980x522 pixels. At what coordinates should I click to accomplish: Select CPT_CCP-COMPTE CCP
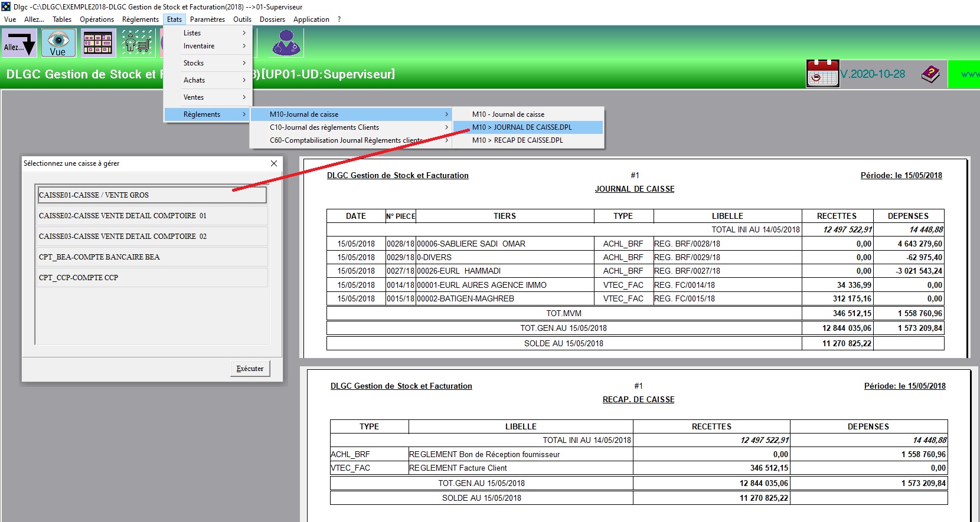click(152, 278)
